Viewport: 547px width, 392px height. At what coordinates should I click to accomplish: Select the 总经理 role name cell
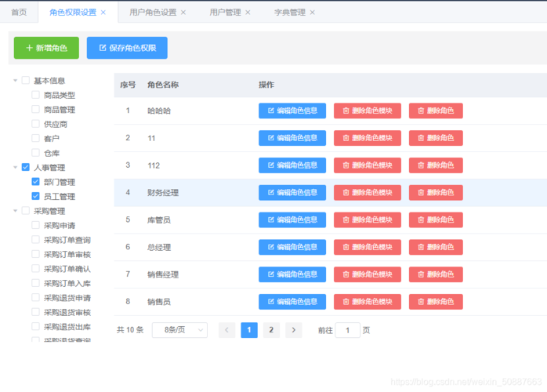[x=159, y=247]
